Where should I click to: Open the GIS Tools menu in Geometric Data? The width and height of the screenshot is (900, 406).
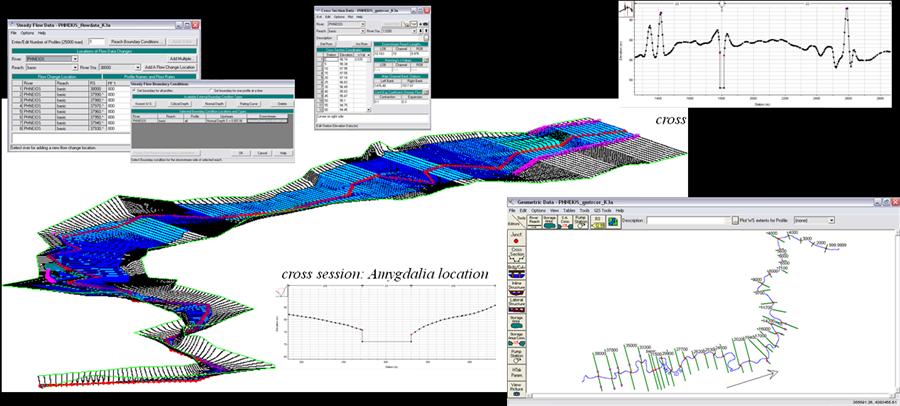coord(602,210)
